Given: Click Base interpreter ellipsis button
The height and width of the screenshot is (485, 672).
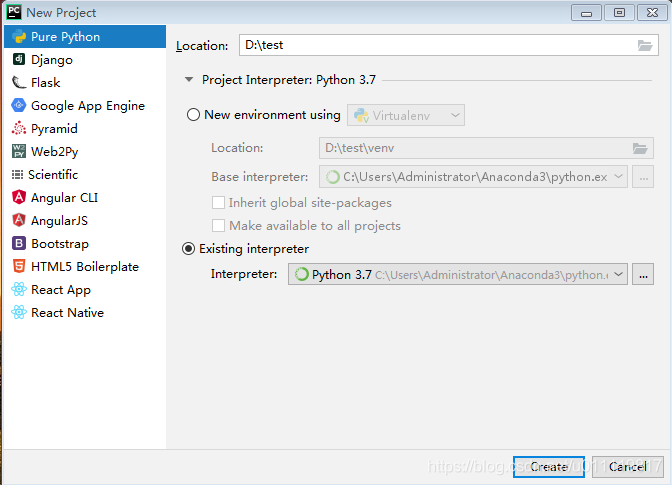Looking at the screenshot, I should [x=643, y=177].
